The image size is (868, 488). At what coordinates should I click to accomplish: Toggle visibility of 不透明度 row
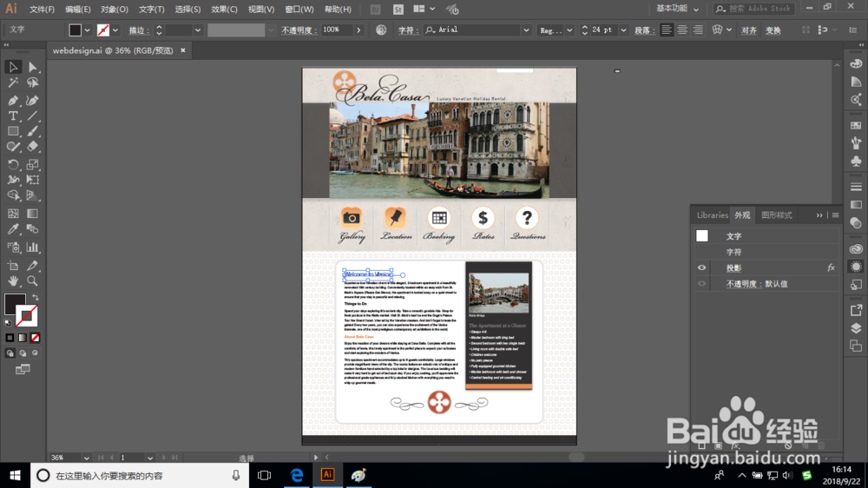coord(701,284)
